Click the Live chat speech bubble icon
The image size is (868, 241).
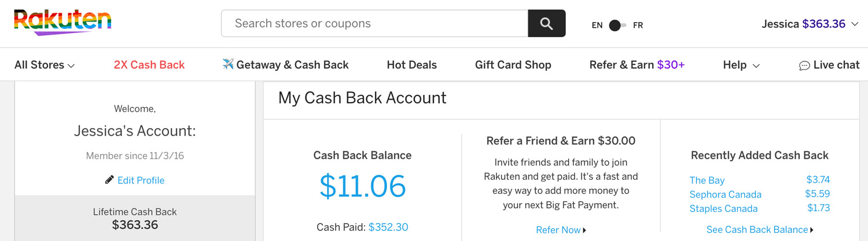coord(804,65)
